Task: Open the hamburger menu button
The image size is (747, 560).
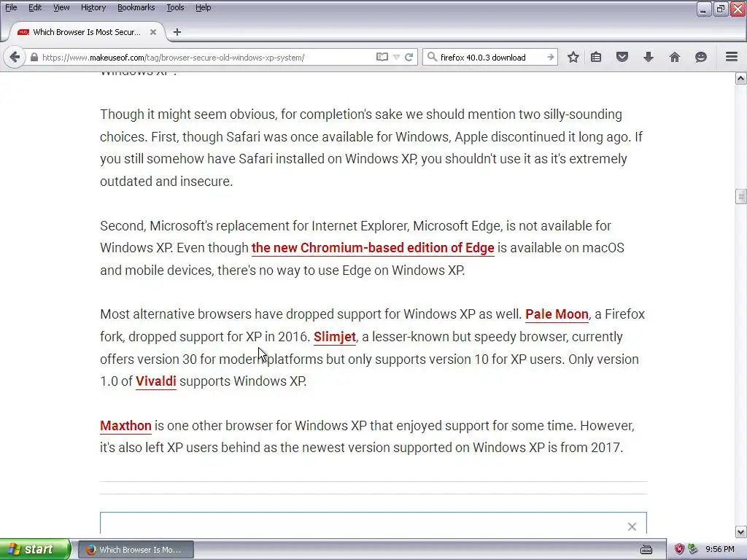Action: click(x=732, y=57)
